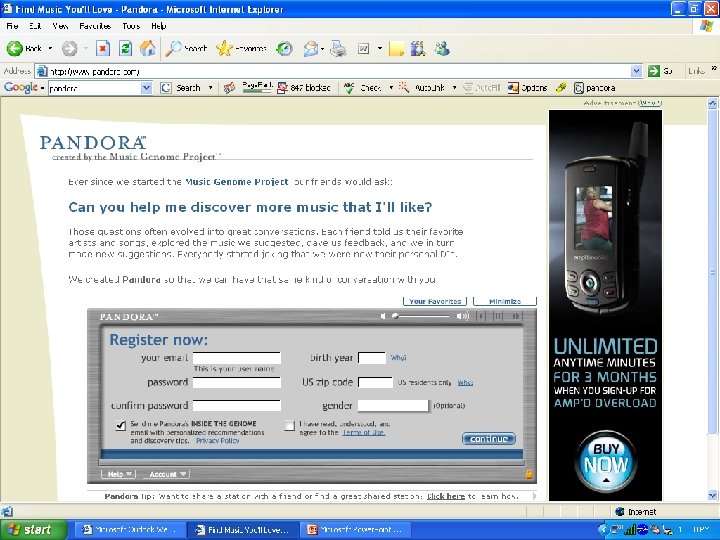Click the Edit with Word icon
The image size is (720, 540).
click(364, 48)
